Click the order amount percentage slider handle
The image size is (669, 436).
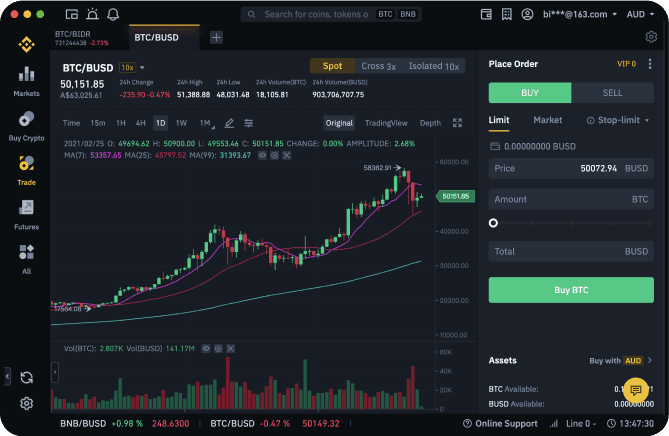click(x=493, y=223)
